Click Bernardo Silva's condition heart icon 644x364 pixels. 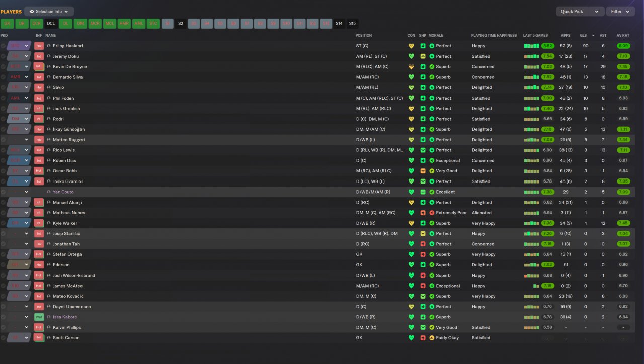411,77
